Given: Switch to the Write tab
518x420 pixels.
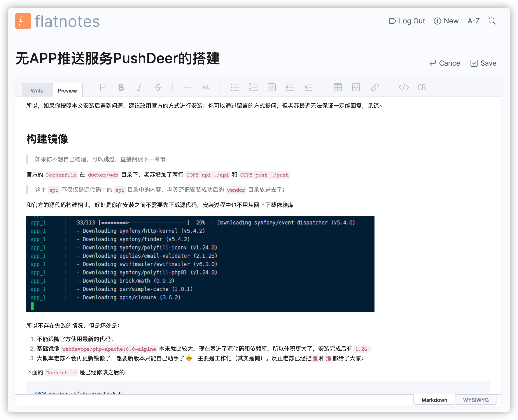Looking at the screenshot, I should pyautogui.click(x=38, y=90).
